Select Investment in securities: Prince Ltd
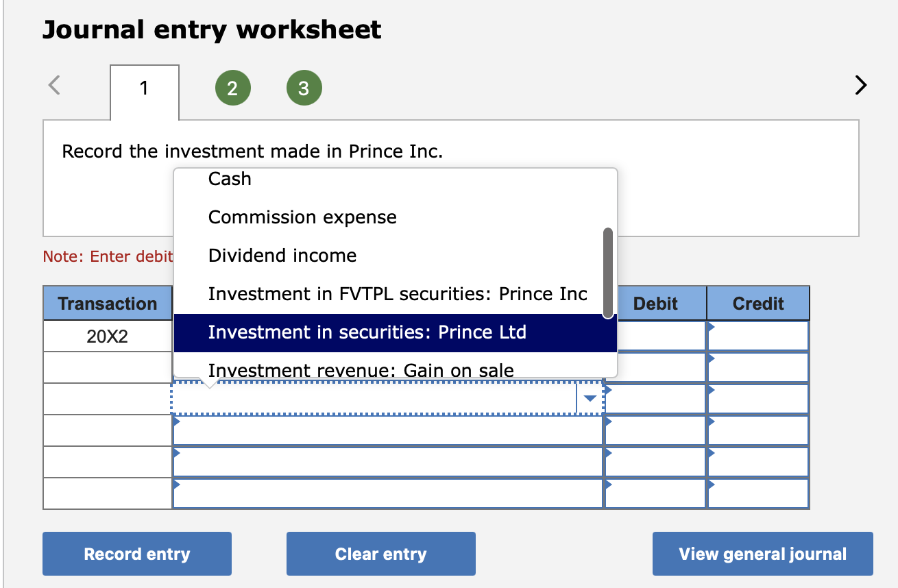The width and height of the screenshot is (898, 588). pyautogui.click(x=367, y=332)
